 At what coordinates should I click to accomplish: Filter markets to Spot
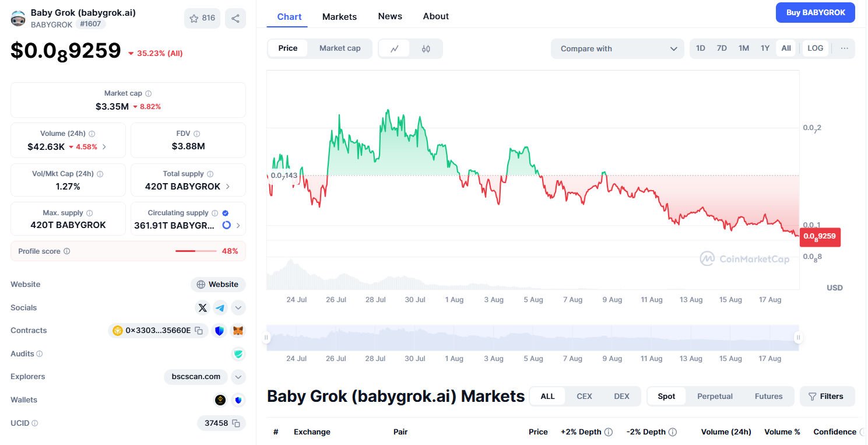666,397
